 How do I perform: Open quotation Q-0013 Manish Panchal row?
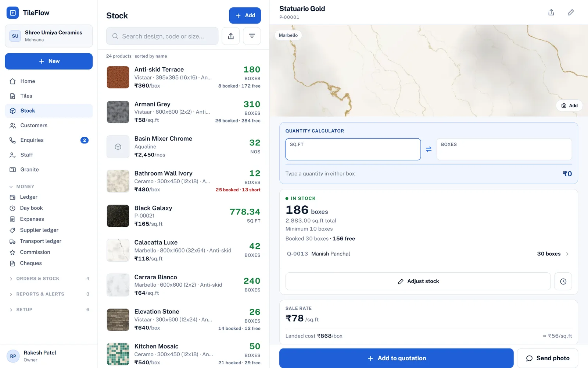tap(429, 254)
